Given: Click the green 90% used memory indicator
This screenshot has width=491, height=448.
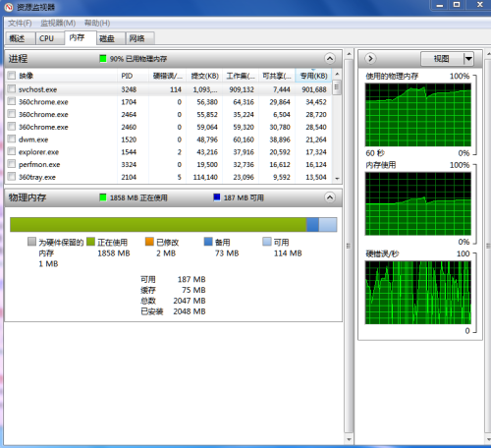Looking at the screenshot, I should click(103, 59).
